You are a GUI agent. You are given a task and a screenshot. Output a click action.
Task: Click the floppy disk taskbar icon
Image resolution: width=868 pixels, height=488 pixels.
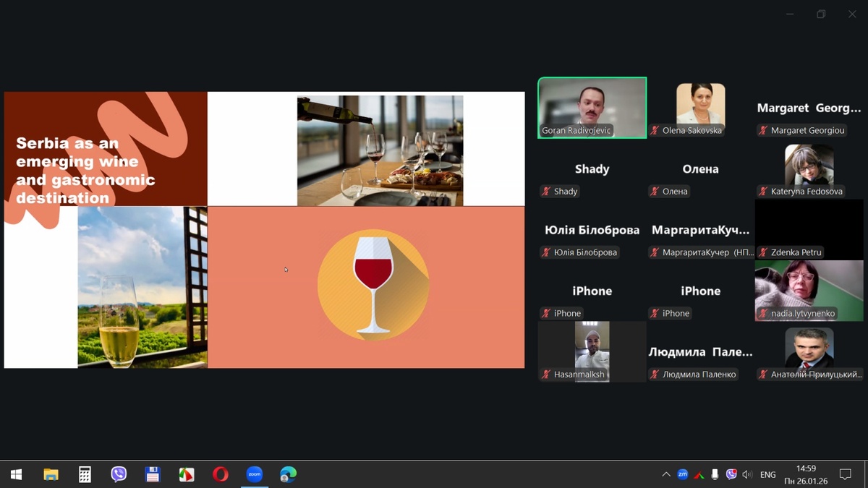click(x=153, y=474)
